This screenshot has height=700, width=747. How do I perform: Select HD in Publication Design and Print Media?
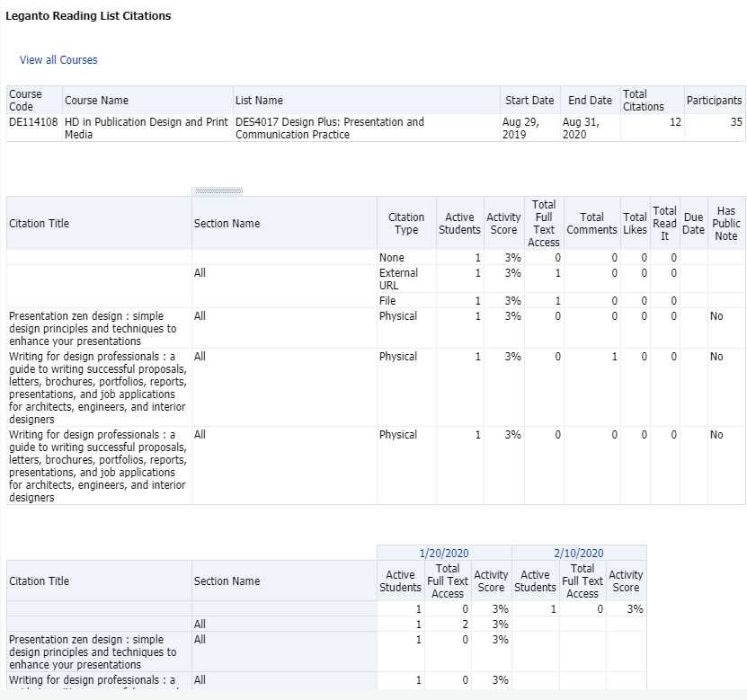(x=147, y=128)
